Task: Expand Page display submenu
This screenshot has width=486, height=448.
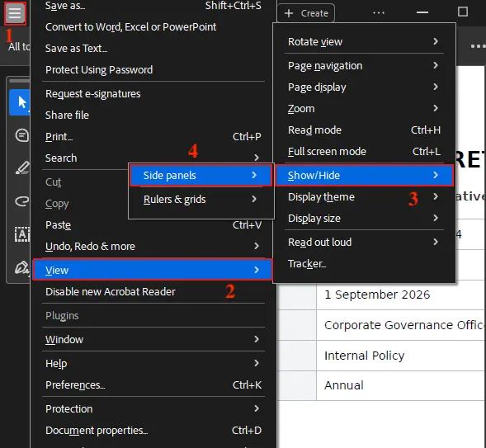Action: (x=364, y=87)
